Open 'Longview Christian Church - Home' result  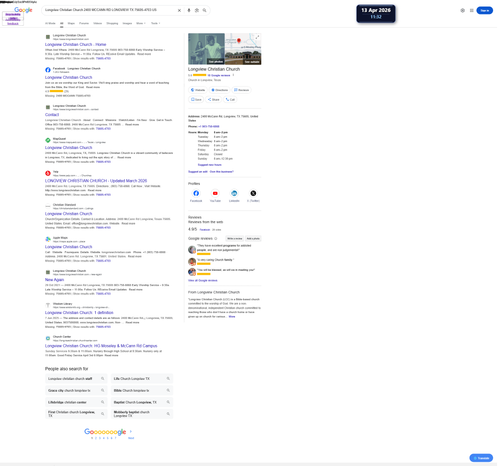pos(75,44)
